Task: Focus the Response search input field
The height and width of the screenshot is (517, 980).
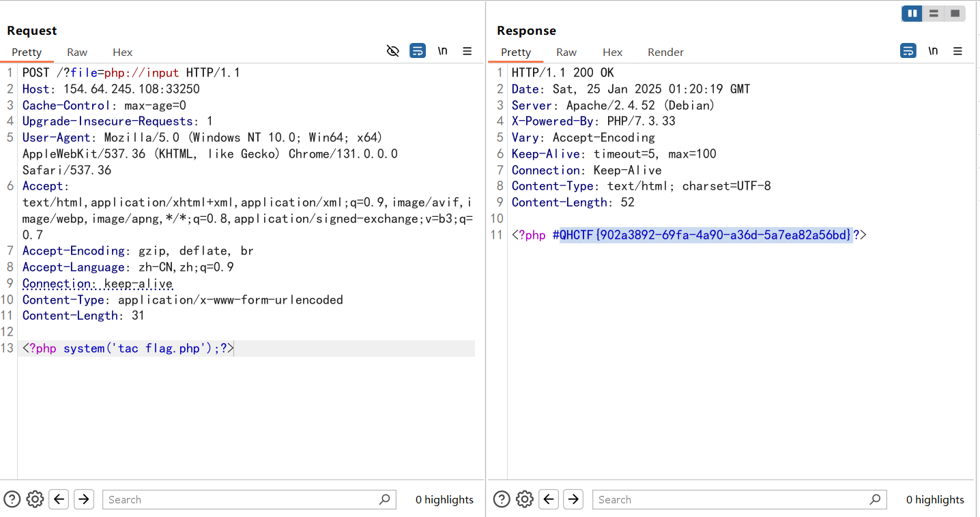Action: 740,499
